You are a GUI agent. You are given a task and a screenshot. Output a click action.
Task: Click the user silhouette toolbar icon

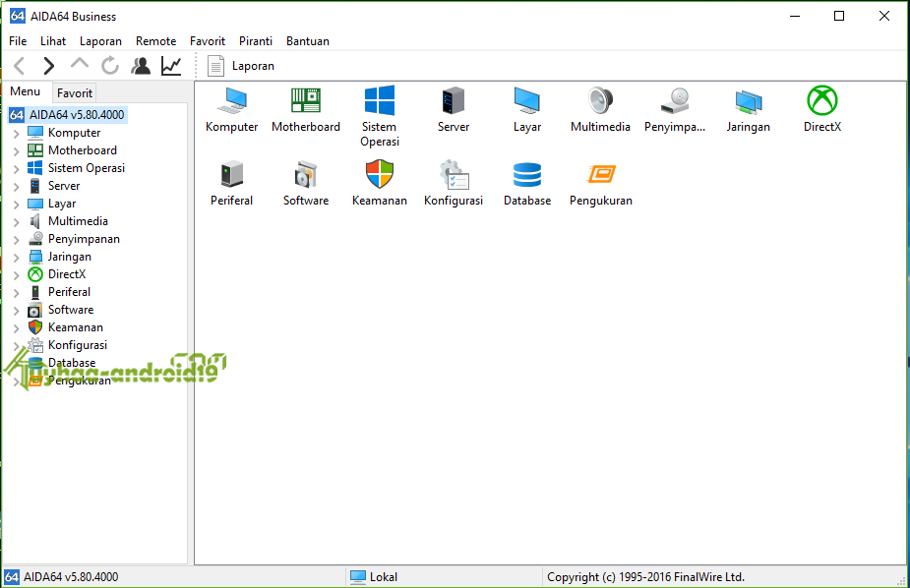coord(141,66)
